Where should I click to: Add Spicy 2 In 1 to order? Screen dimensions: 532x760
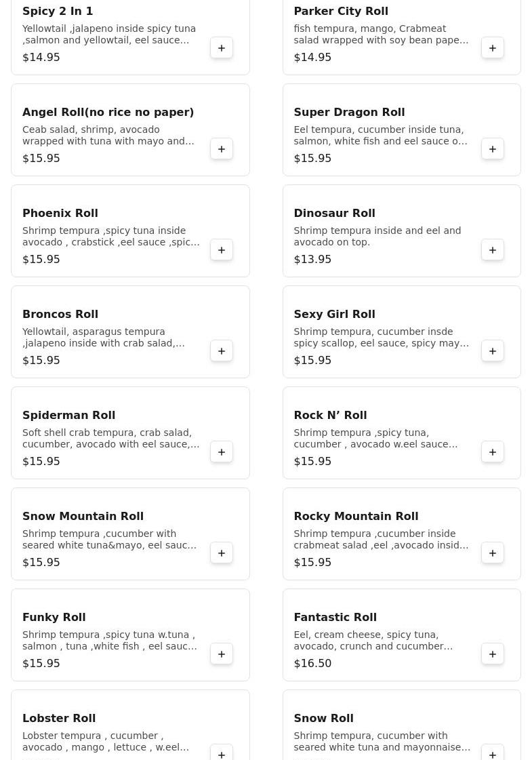222,48
